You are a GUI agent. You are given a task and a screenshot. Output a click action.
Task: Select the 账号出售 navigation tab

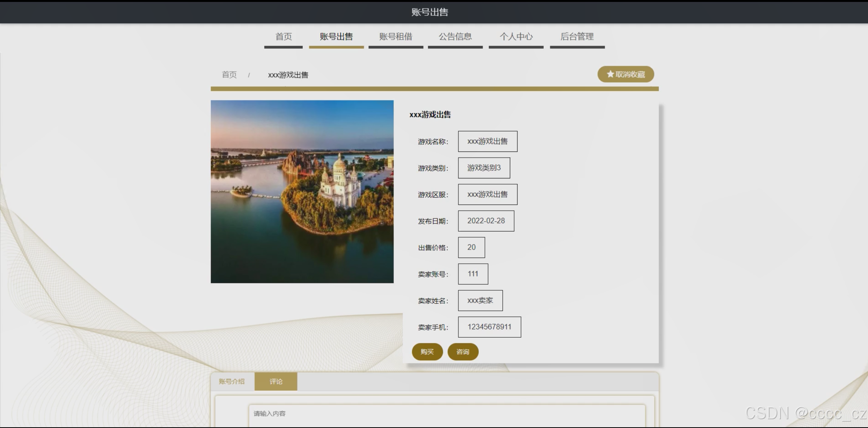tap(336, 37)
